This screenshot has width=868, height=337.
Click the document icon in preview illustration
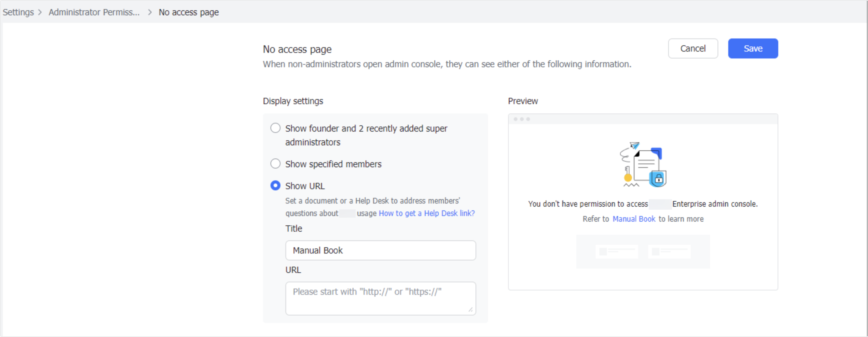point(646,165)
